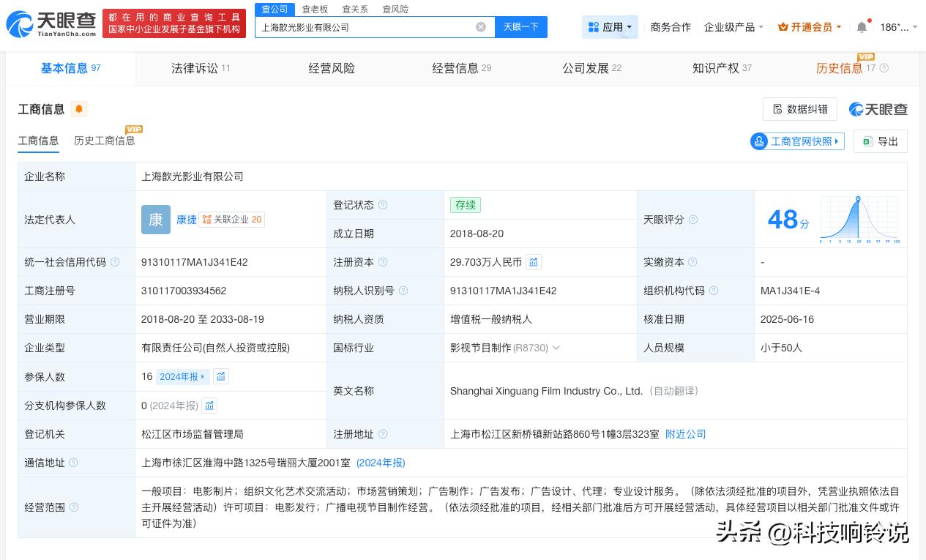The image size is (926, 560).
Task: Select the 公司发展 tab
Action: 591,68
